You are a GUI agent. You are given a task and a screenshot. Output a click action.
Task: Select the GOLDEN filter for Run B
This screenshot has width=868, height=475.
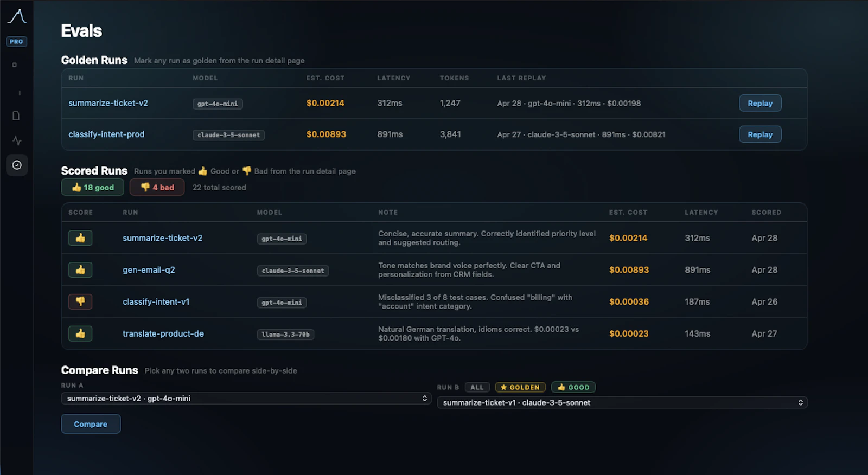click(520, 387)
